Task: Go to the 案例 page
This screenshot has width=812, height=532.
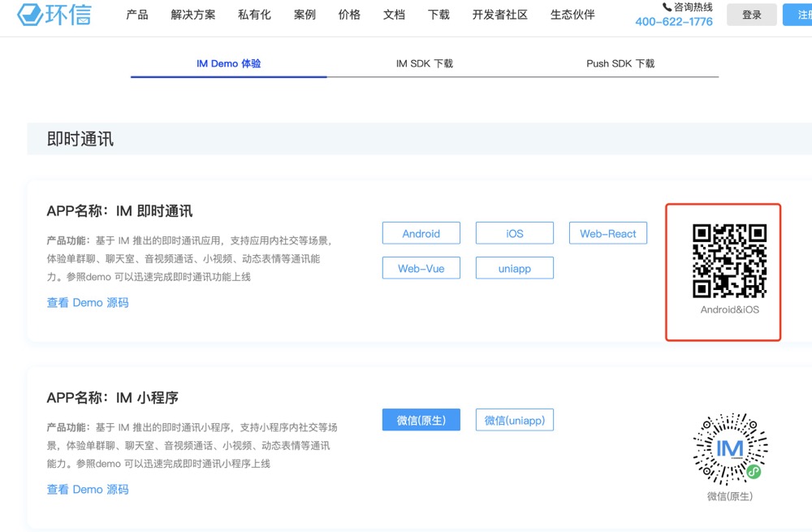Action: [x=304, y=15]
